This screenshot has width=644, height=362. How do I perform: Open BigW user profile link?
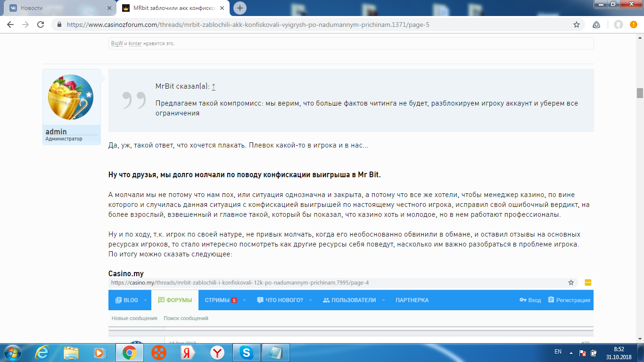[117, 43]
